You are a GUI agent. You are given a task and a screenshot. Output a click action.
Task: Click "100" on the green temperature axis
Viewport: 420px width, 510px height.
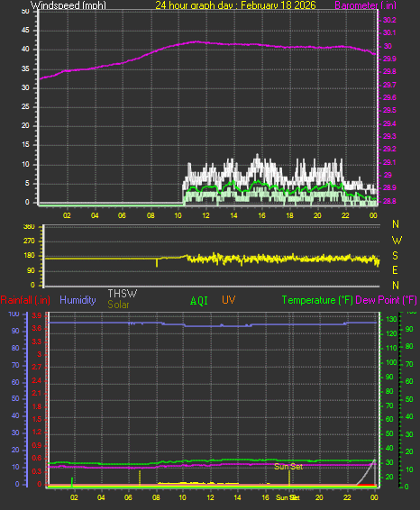coord(391,362)
